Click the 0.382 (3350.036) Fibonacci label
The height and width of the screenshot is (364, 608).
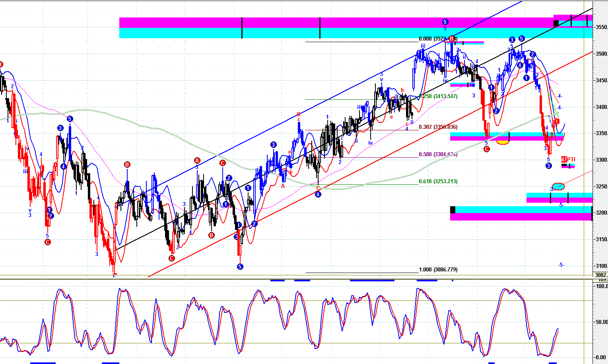438,127
